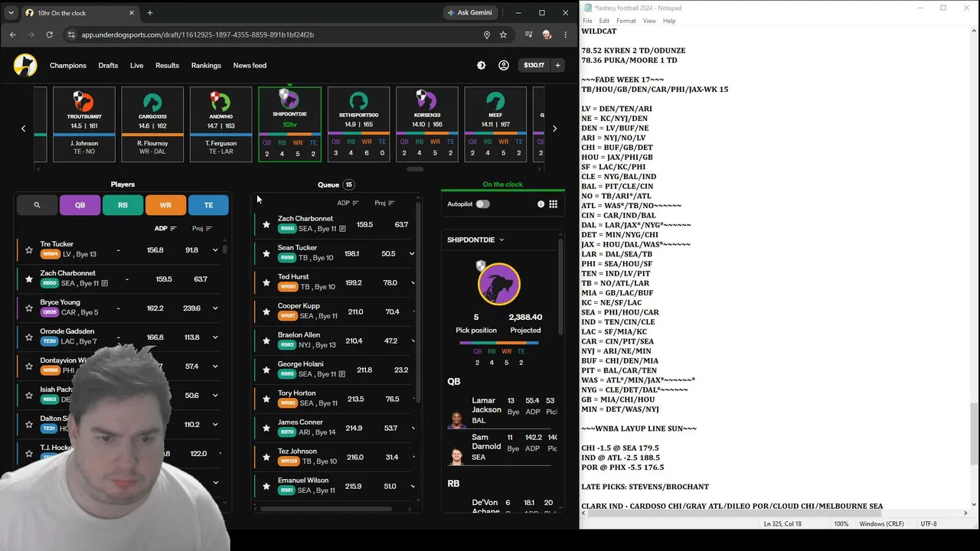Screen dimensions: 980x551
Task: Sort the Players list by Proj
Action: pos(202,228)
